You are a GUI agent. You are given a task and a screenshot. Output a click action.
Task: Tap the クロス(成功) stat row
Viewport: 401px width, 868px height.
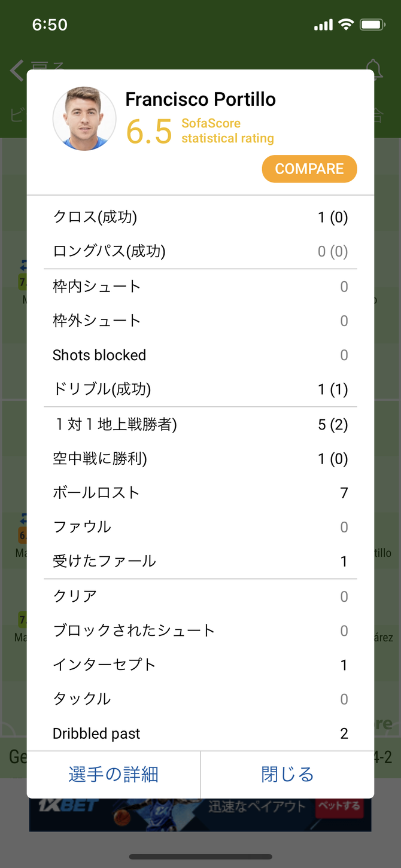[200, 217]
